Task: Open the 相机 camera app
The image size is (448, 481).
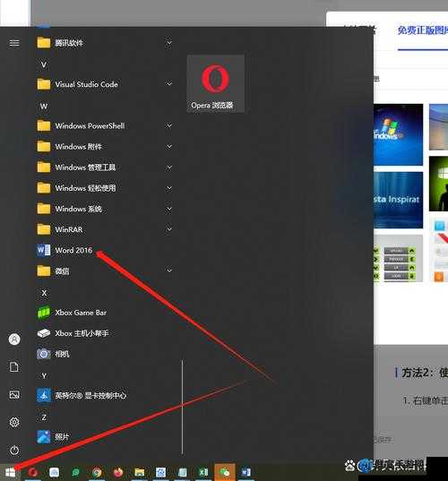Action: point(54,354)
